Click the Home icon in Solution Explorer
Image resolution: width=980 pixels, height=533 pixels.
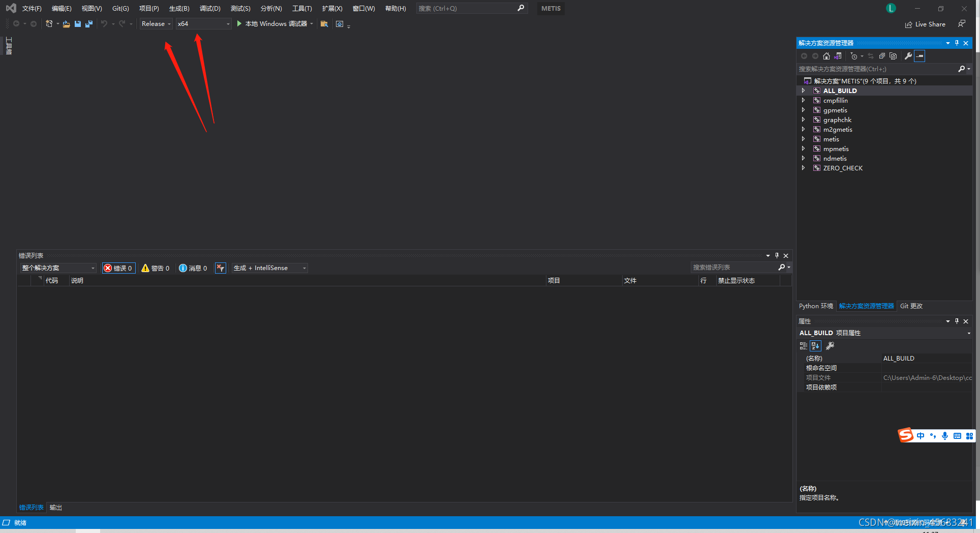(826, 56)
